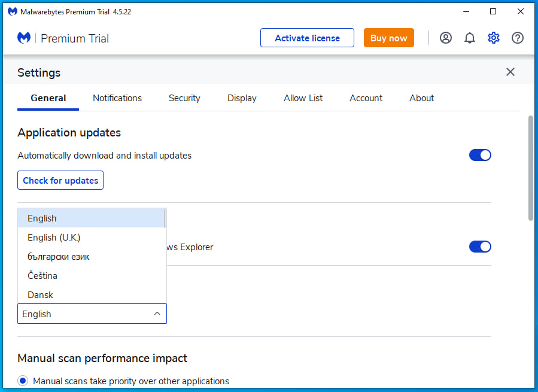Switch to the Security tab
Viewport: 538px width, 392px height.
tap(184, 98)
